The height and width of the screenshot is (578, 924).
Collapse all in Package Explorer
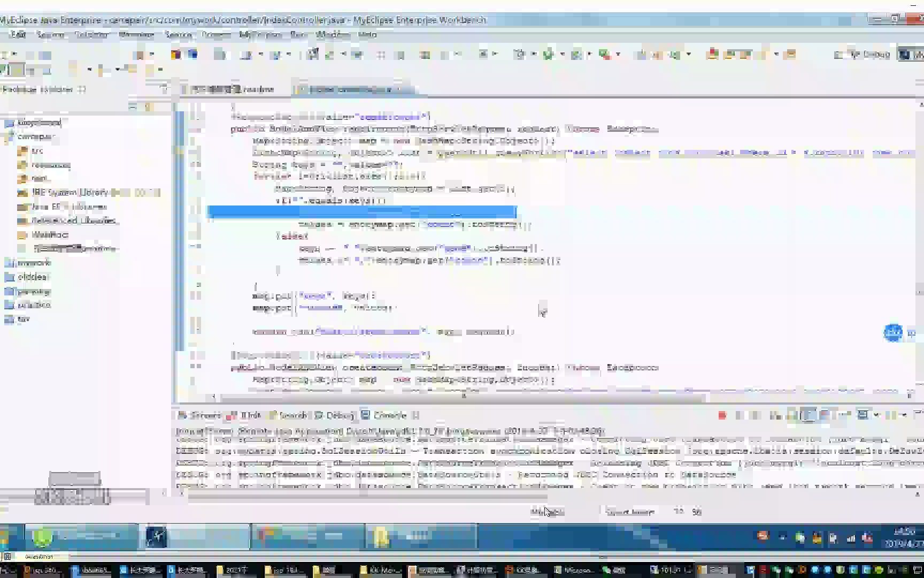click(133, 107)
